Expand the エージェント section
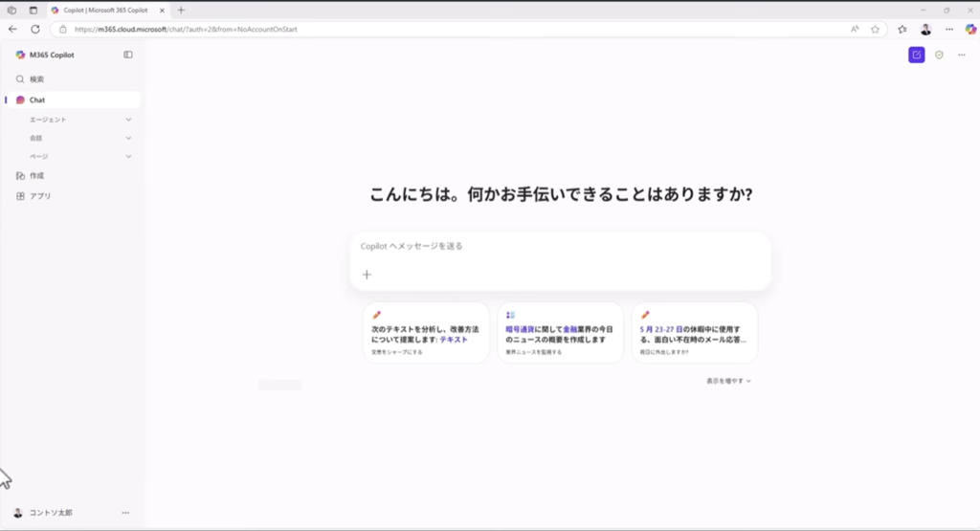980x531 pixels. tap(128, 120)
